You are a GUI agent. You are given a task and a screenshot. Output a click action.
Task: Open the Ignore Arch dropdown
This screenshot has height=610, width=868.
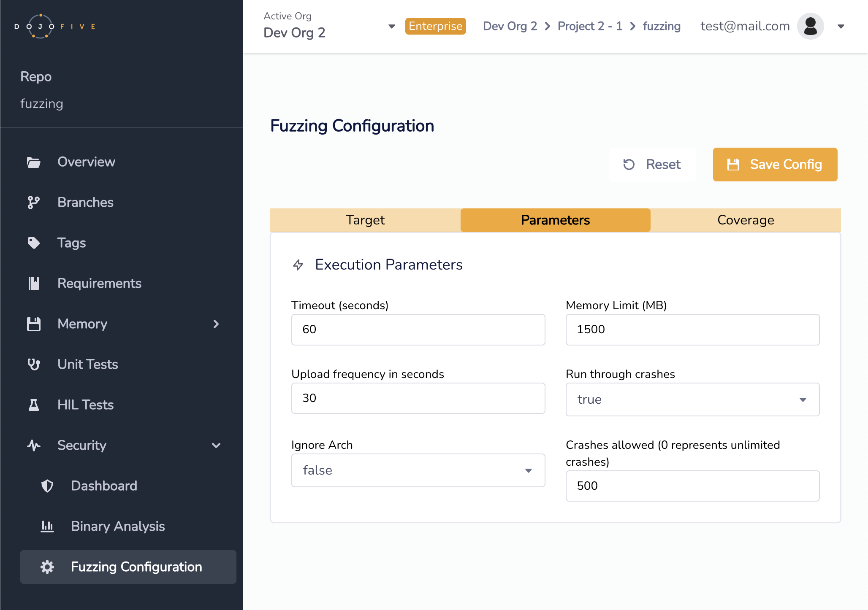418,470
